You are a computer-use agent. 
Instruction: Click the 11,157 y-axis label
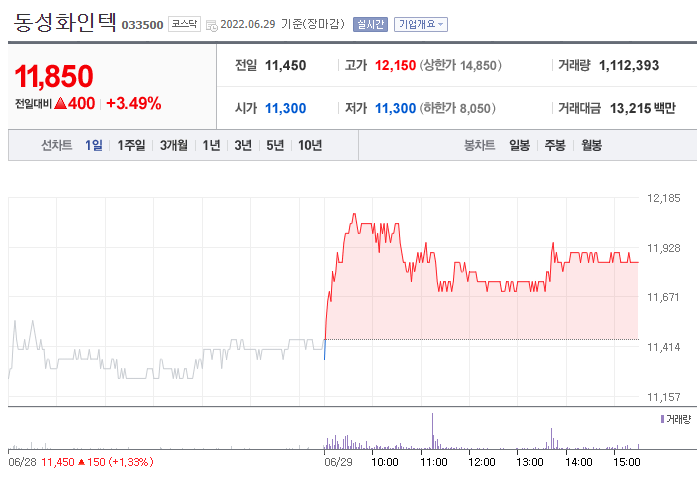pyautogui.click(x=663, y=397)
